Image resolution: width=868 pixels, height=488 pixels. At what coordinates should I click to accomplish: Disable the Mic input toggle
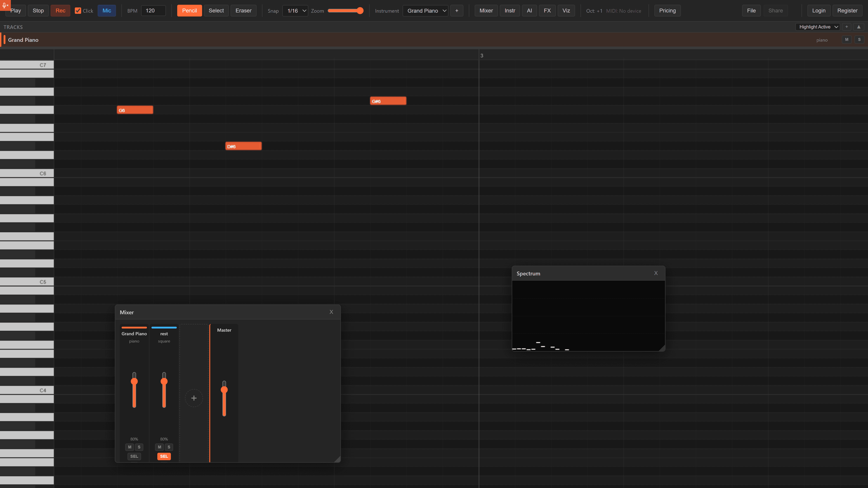106,10
